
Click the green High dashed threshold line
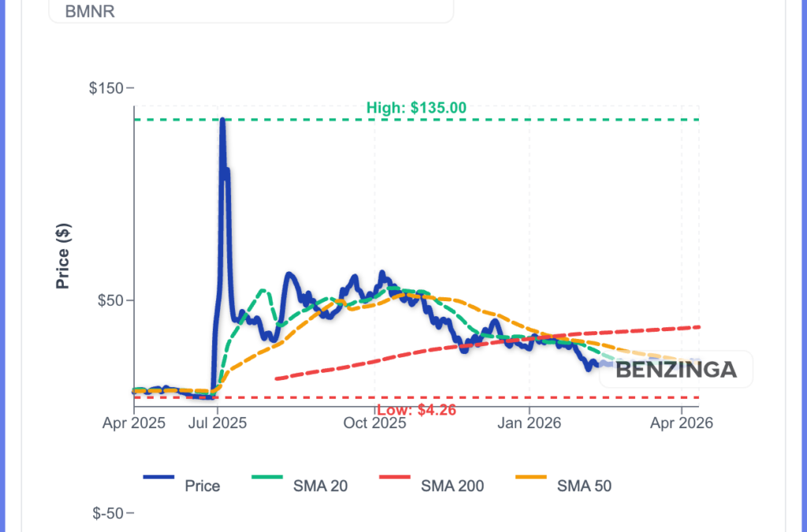552,118
